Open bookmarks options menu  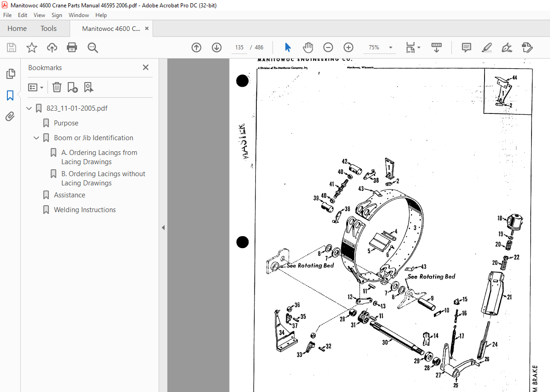pyautogui.click(x=36, y=87)
